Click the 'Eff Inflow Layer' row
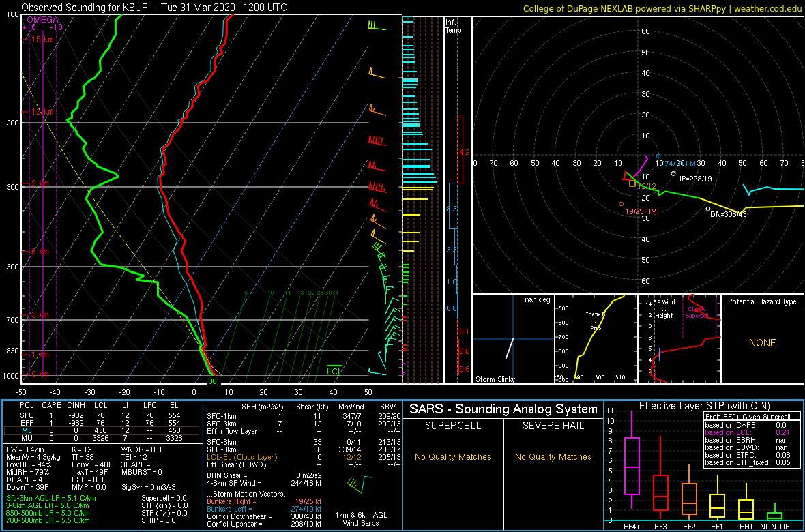Viewport: 805px width, 532px height. [x=303, y=431]
